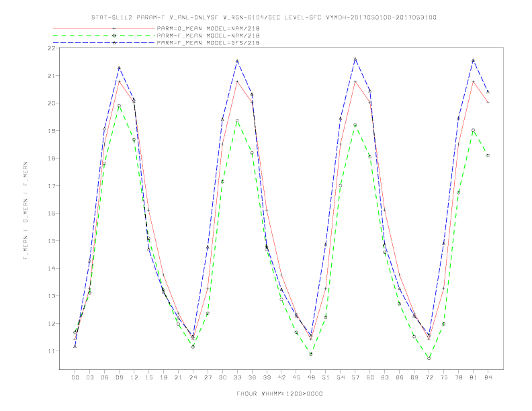Click x-axis tick label 57
This screenshot has height=411, width=532.
click(355, 377)
